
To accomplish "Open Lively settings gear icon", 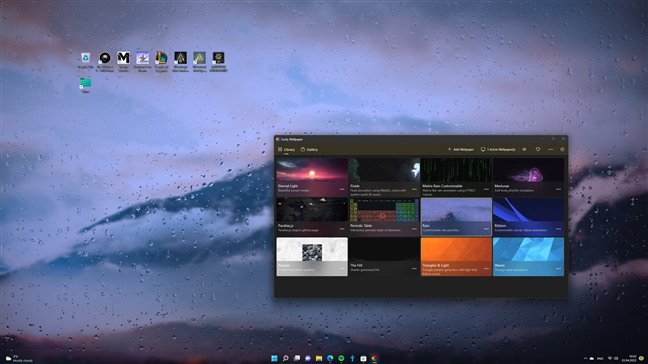I will [x=562, y=150].
